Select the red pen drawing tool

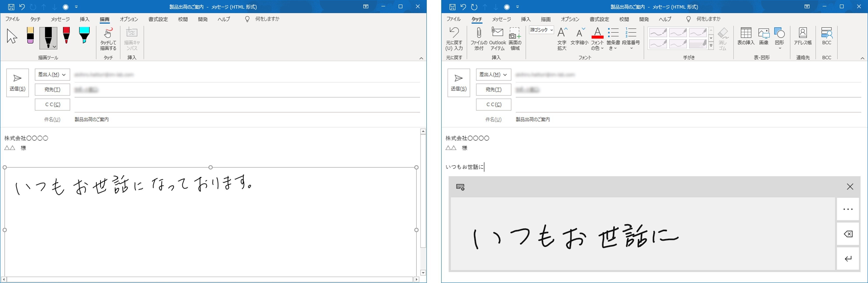coord(66,35)
